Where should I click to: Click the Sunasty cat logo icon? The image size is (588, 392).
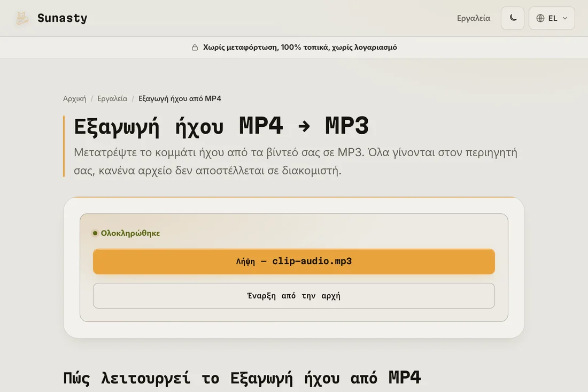coord(22,18)
